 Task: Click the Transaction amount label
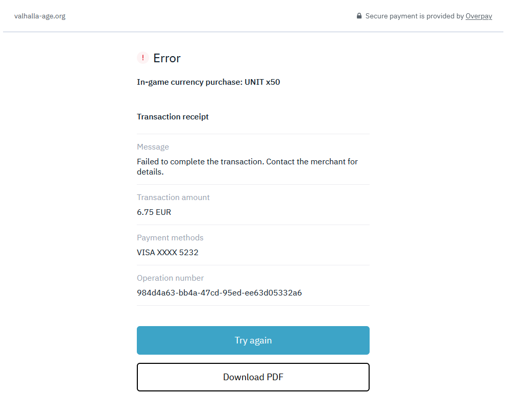click(x=173, y=197)
